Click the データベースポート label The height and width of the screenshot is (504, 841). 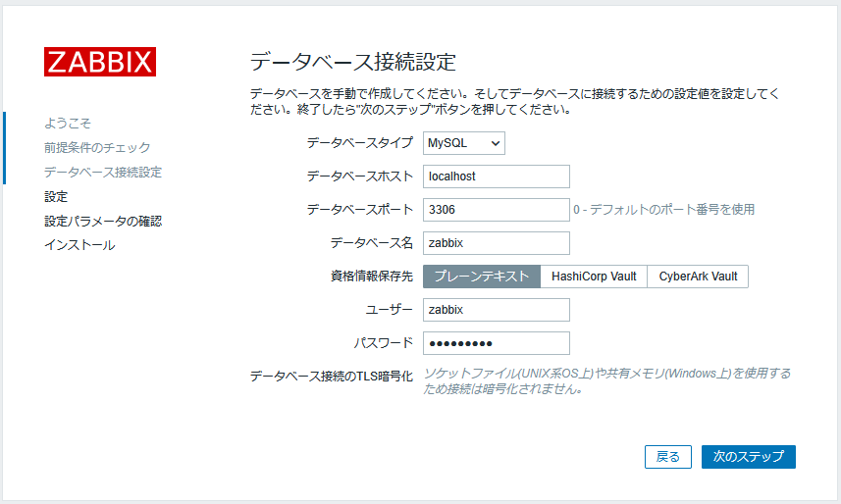[x=360, y=210]
